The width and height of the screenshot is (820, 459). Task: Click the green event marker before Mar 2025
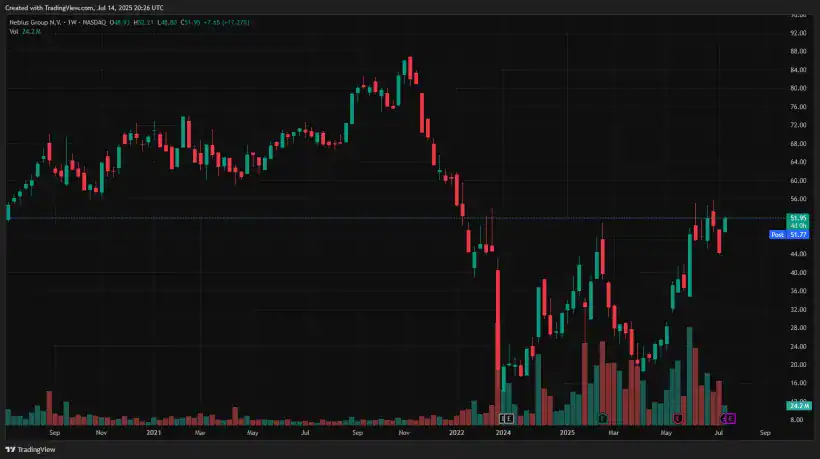(602, 417)
